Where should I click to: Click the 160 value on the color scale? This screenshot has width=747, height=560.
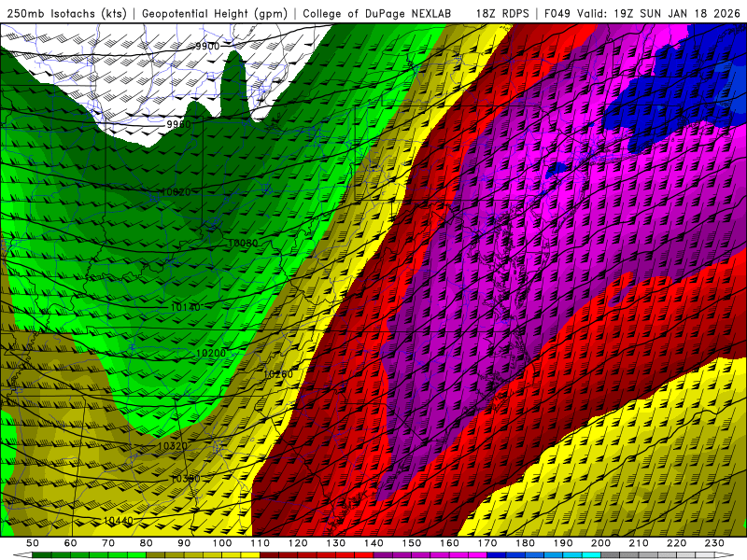coord(449,543)
